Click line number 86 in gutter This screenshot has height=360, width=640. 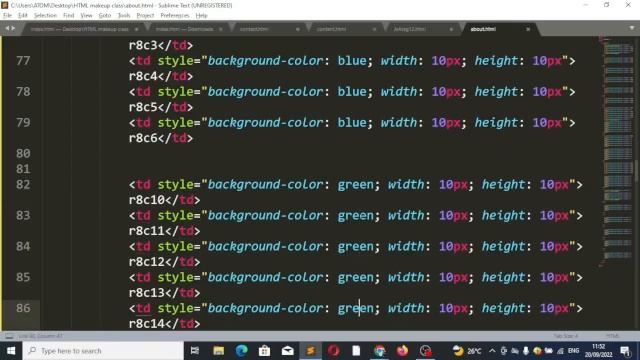tap(23, 308)
